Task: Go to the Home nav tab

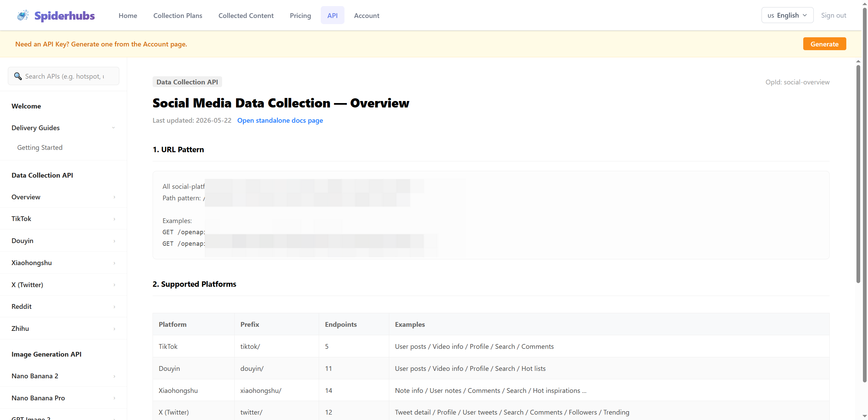Action: (128, 16)
